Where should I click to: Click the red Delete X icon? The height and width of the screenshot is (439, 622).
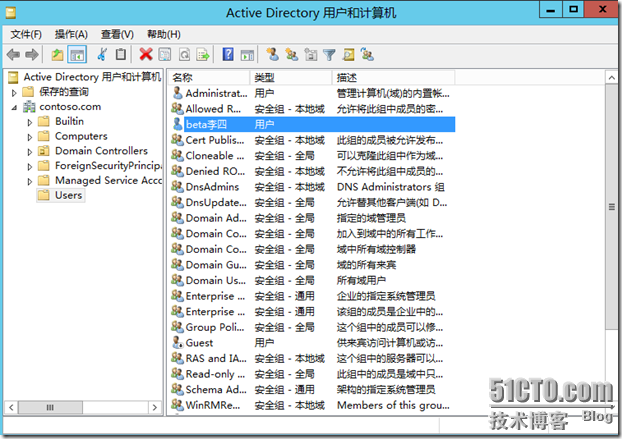click(146, 54)
